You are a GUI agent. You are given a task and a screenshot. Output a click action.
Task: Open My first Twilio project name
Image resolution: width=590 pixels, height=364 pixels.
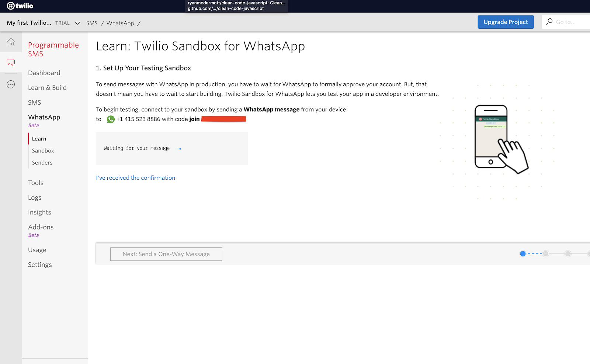[29, 23]
